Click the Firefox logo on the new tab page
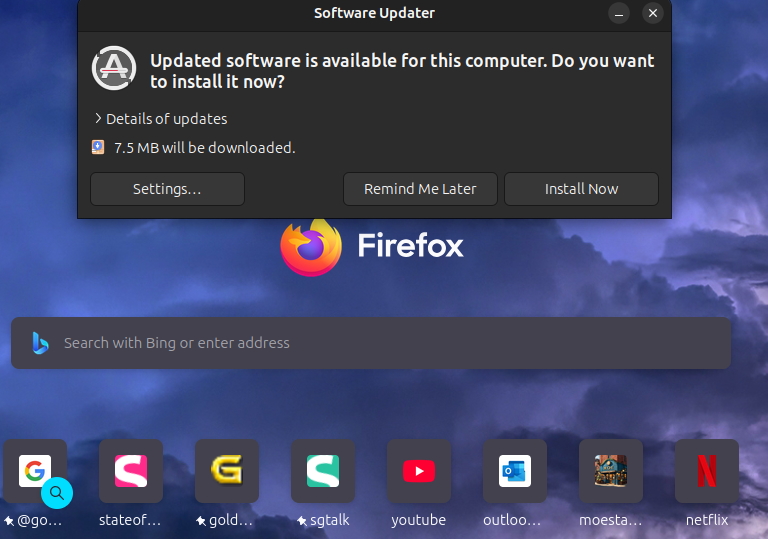Image resolution: width=768 pixels, height=539 pixels. point(311,247)
